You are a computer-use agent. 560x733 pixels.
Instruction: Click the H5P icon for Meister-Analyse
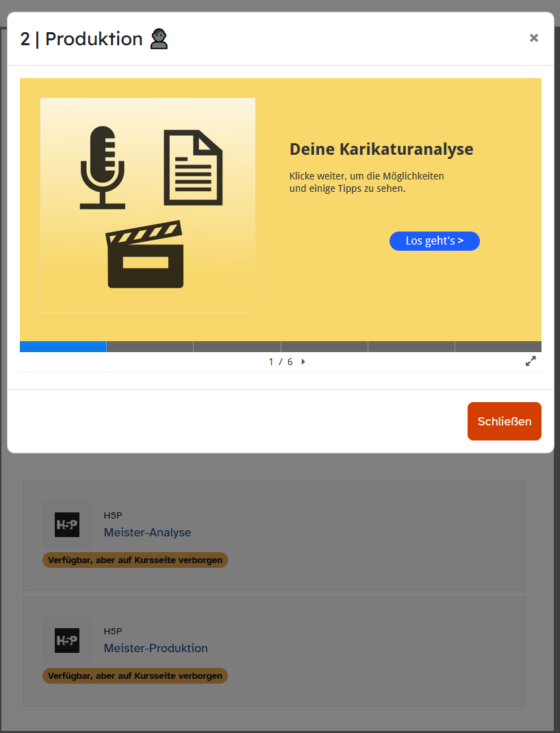[x=67, y=525]
